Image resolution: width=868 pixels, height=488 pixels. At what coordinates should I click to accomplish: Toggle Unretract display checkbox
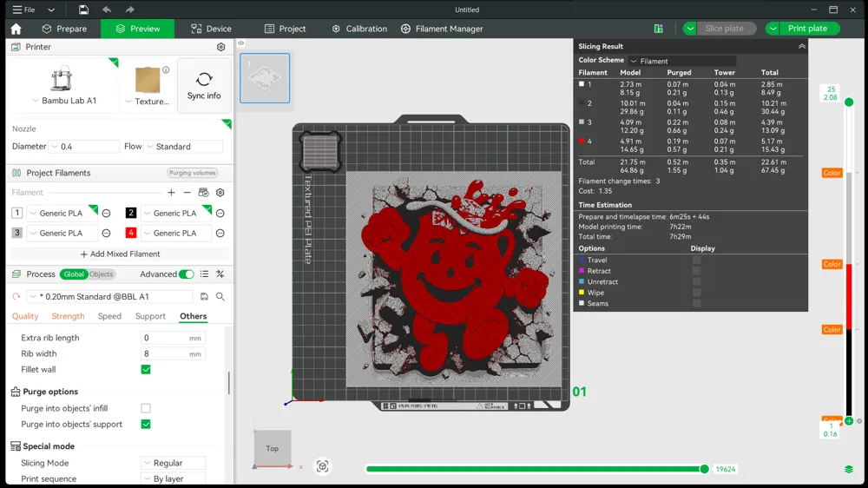coord(696,282)
